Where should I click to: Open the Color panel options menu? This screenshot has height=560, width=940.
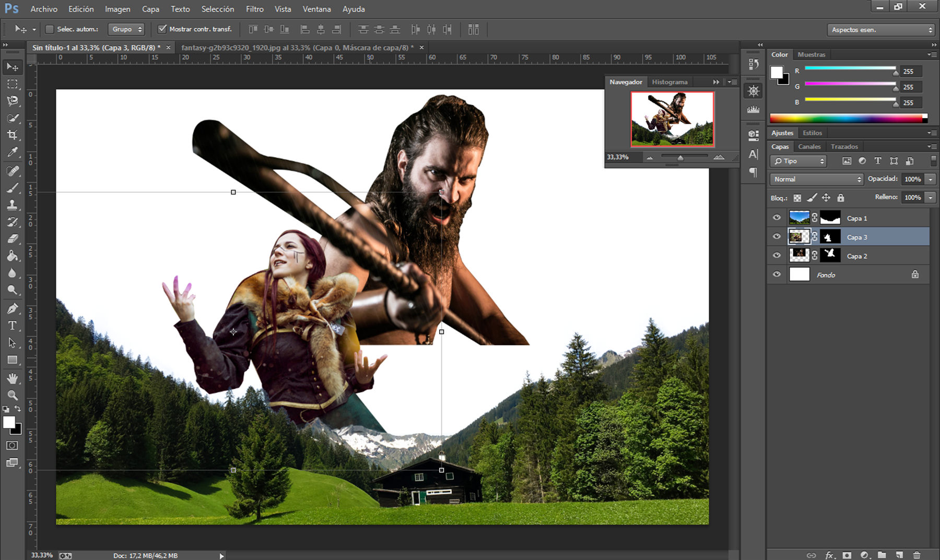(x=932, y=54)
